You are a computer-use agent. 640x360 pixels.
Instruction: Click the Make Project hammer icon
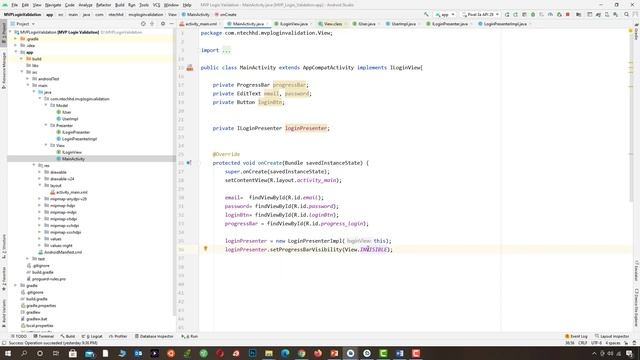[426, 14]
